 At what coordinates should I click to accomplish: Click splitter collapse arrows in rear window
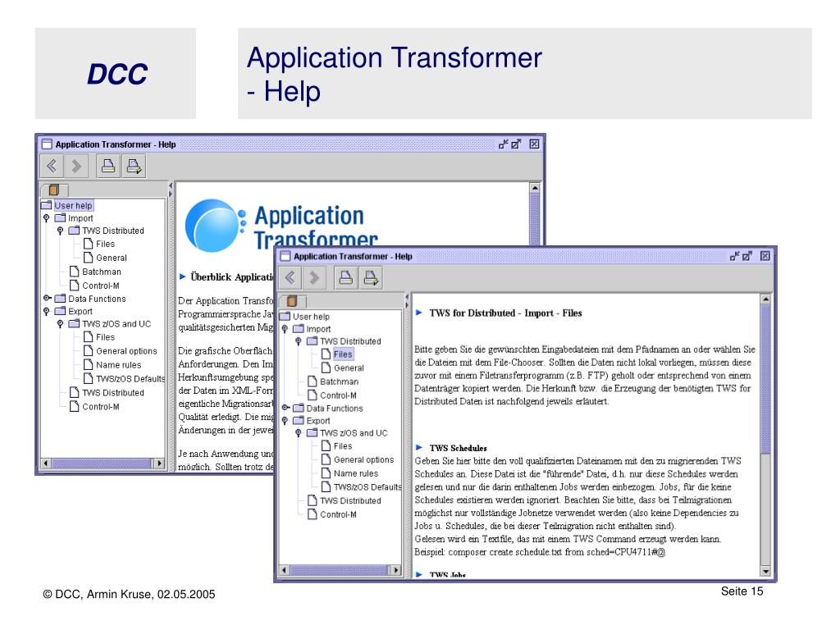tap(171, 189)
